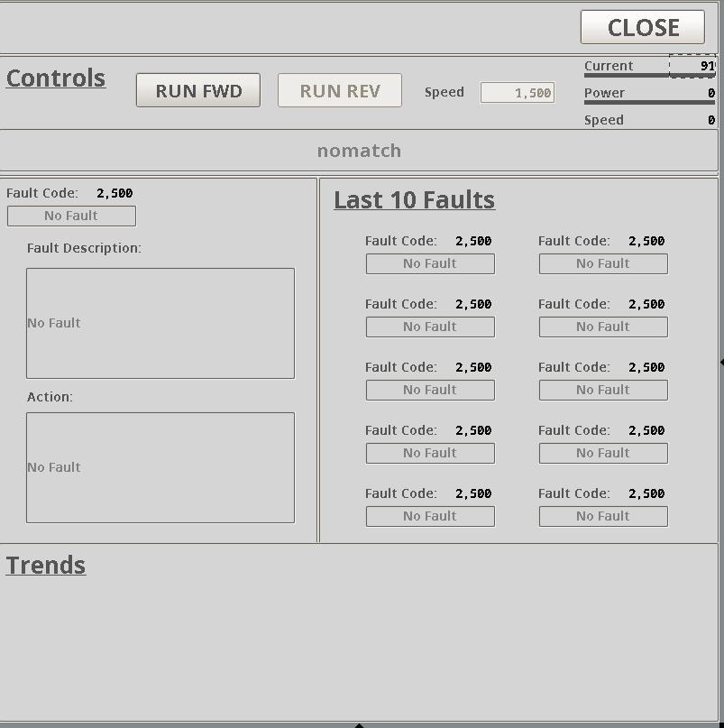Click the collapse arrow on the bottom edge

tap(359, 725)
